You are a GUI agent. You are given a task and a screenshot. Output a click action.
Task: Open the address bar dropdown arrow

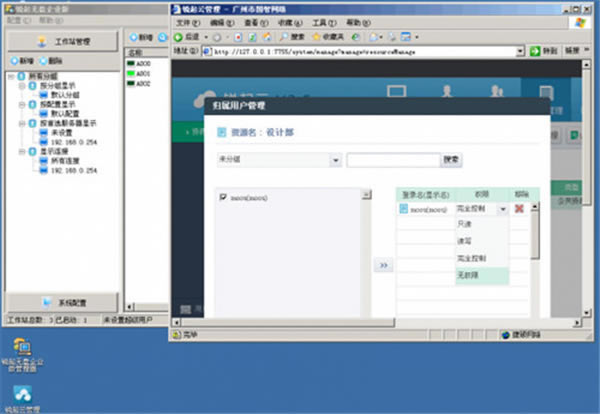(520, 52)
